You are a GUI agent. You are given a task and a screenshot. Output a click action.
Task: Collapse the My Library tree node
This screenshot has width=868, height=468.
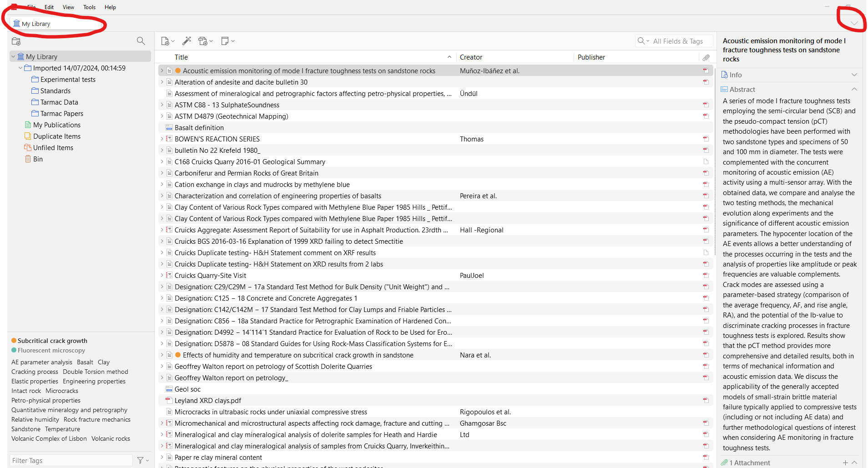tap(13, 57)
